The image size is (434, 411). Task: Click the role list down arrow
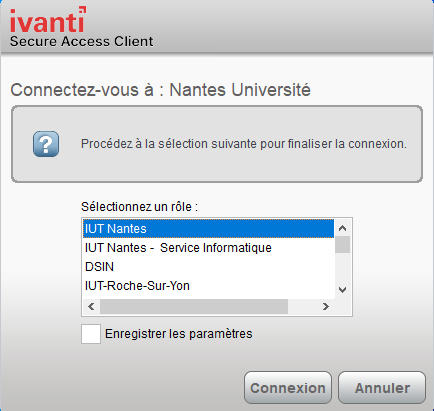[343, 290]
